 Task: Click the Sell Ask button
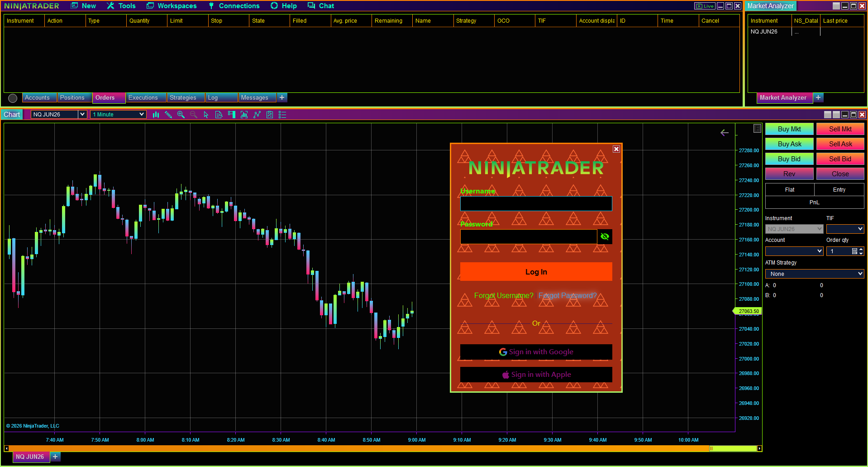(840, 144)
